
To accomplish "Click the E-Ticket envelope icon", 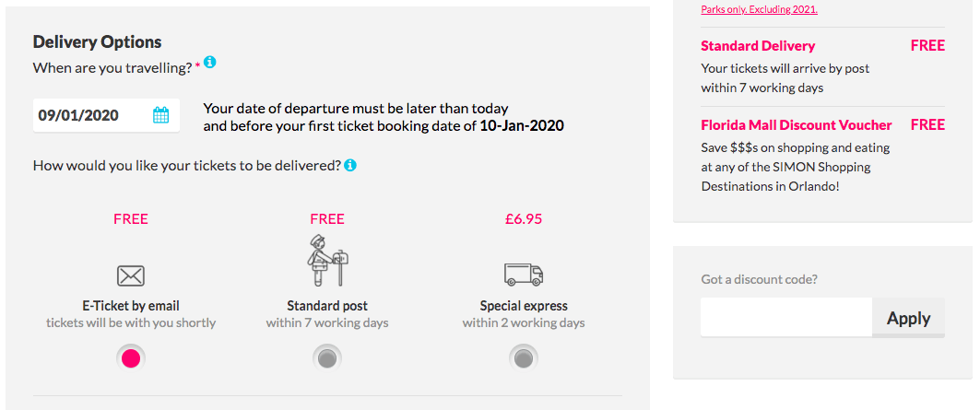I will (131, 275).
